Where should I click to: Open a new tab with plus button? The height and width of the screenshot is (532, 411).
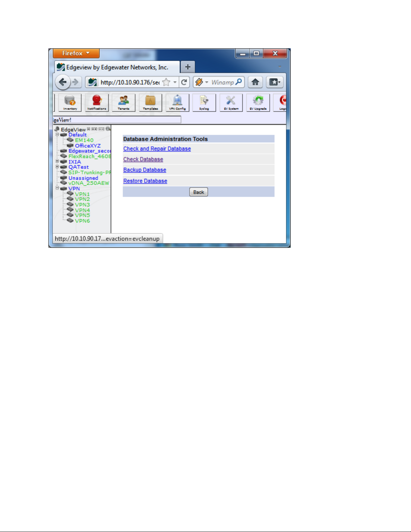[x=188, y=67]
